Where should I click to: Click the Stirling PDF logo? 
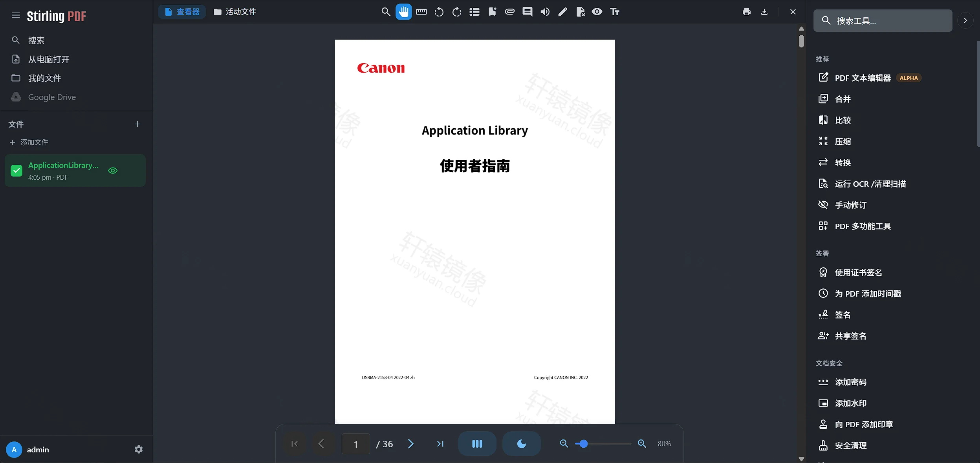56,16
